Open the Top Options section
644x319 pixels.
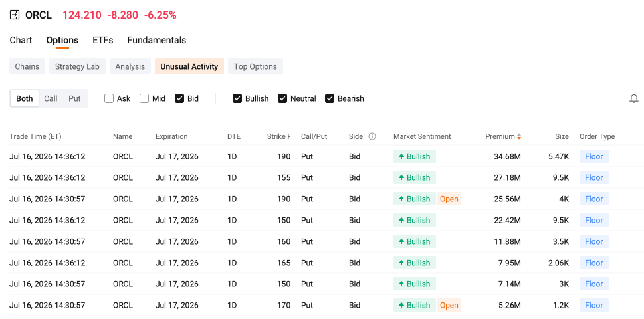coord(255,66)
